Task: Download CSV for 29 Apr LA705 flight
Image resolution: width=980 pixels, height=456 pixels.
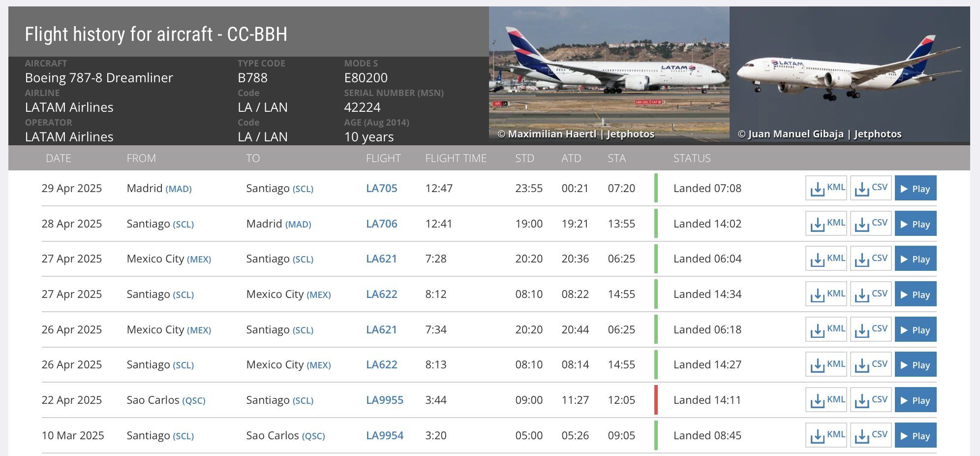Action: click(x=871, y=188)
